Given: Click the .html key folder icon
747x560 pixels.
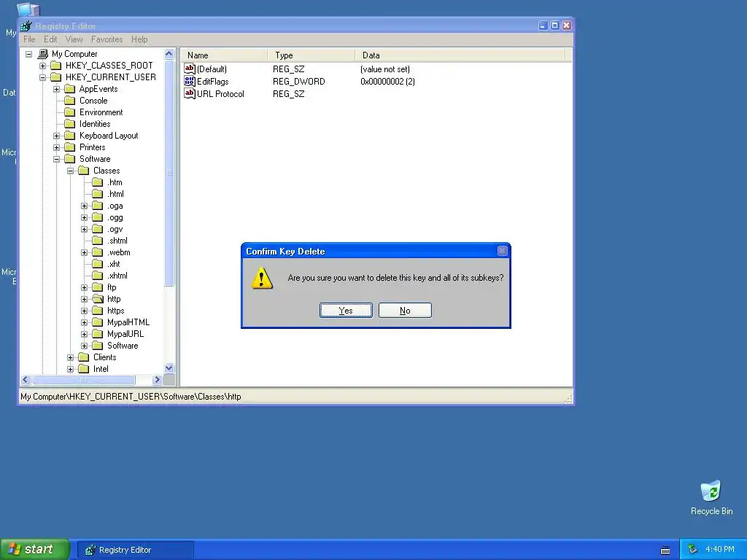Looking at the screenshot, I should [97, 194].
